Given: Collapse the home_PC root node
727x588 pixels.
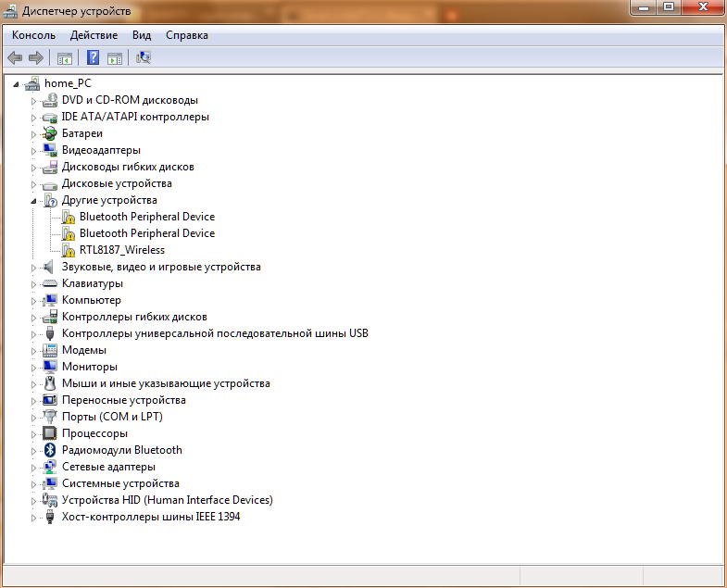Looking at the screenshot, I should click(x=17, y=84).
